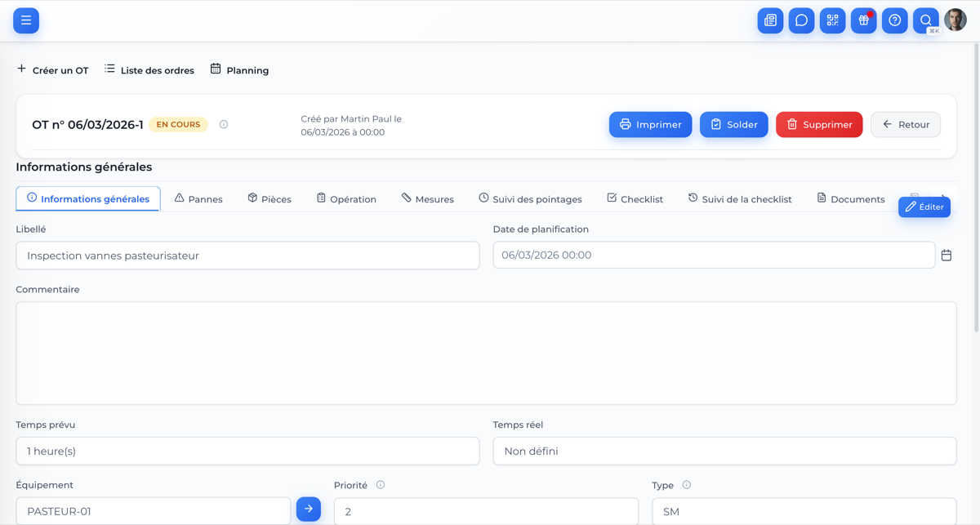Click the Imprimer button
Image resolution: width=980 pixels, height=525 pixels.
click(650, 124)
